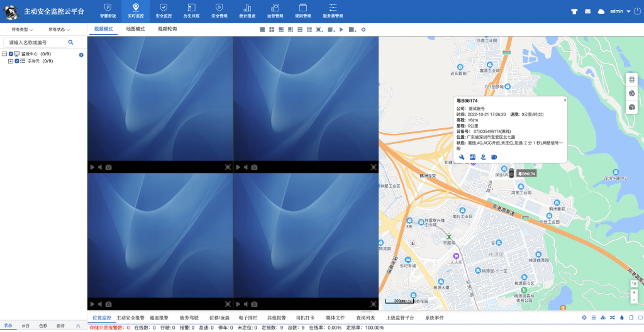Toggle the checkbox of second tree node (0/9)
The width and height of the screenshot is (644, 332).
click(x=17, y=61)
